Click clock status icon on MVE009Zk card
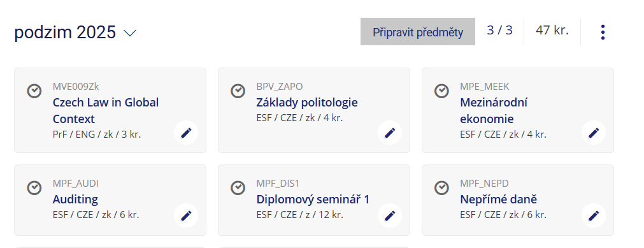 [34, 91]
